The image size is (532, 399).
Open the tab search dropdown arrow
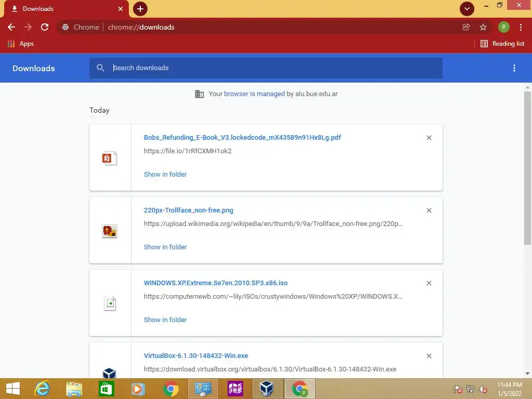pyautogui.click(x=467, y=9)
